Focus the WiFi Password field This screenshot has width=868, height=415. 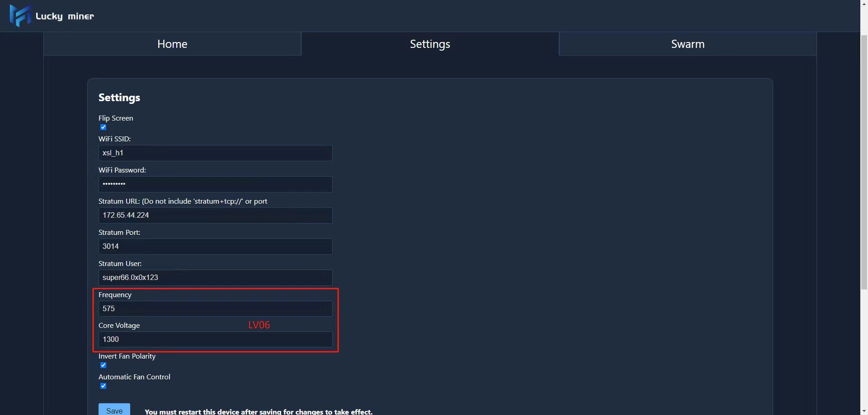tap(215, 184)
